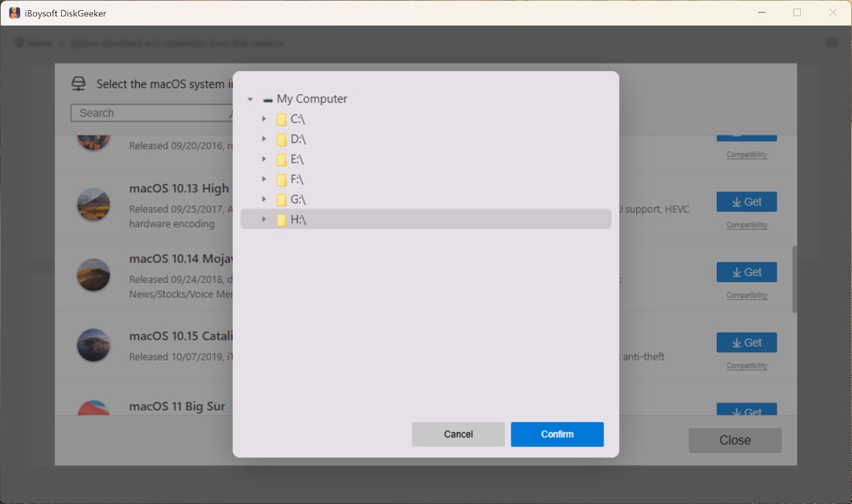This screenshot has width=852, height=504.
Task: Click the My Computer drive icon
Action: (x=267, y=99)
